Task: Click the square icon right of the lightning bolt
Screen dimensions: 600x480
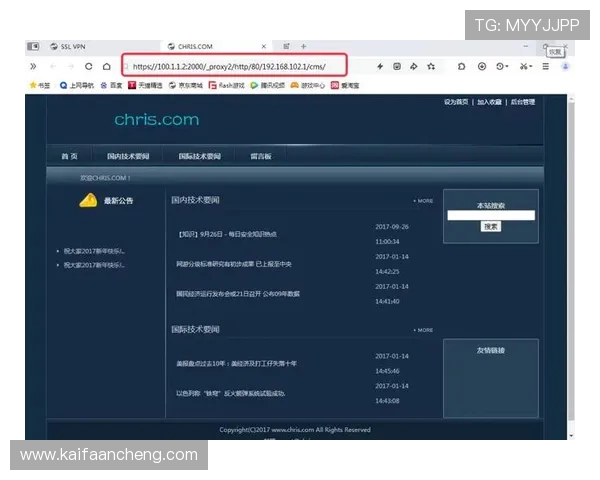Action: pos(397,67)
